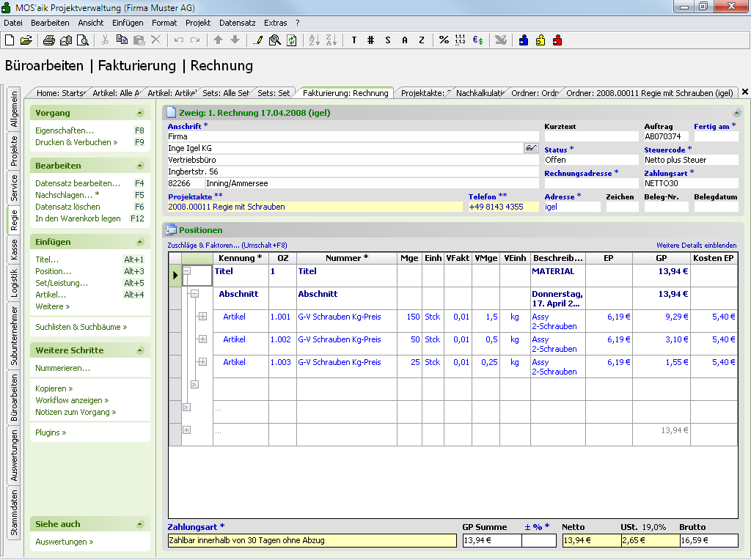
Task: Open the Datensatz menu
Action: [x=237, y=23]
